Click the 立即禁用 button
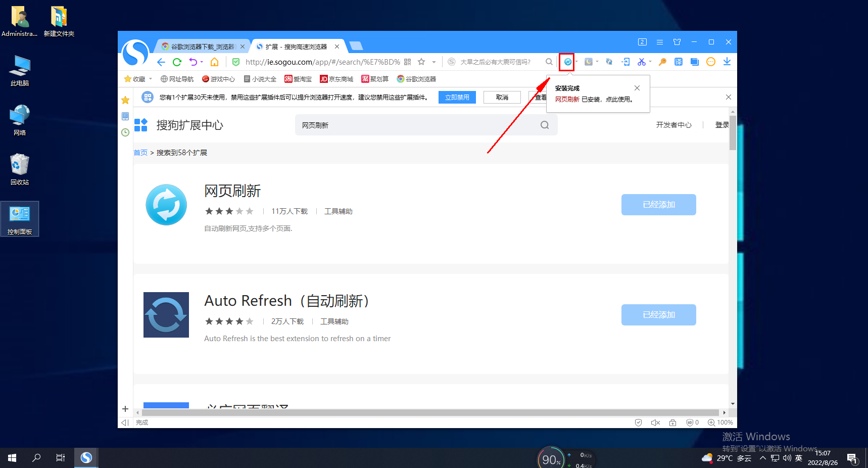Viewport: 868px width, 468px height. pos(457,98)
